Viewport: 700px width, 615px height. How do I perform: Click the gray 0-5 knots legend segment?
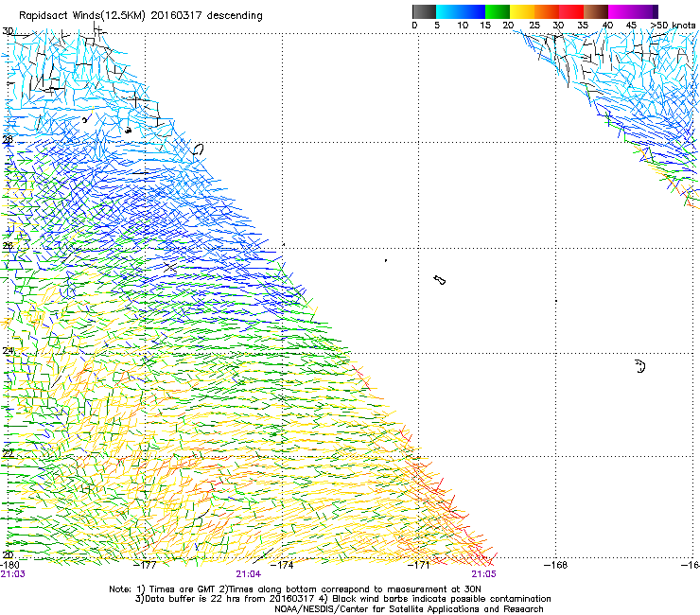424,11
